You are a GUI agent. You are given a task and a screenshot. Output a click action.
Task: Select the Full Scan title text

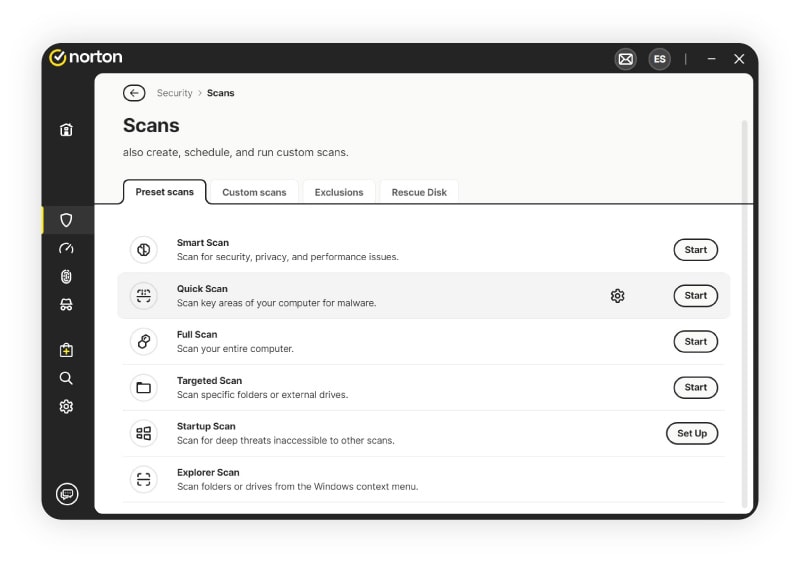pos(197,334)
